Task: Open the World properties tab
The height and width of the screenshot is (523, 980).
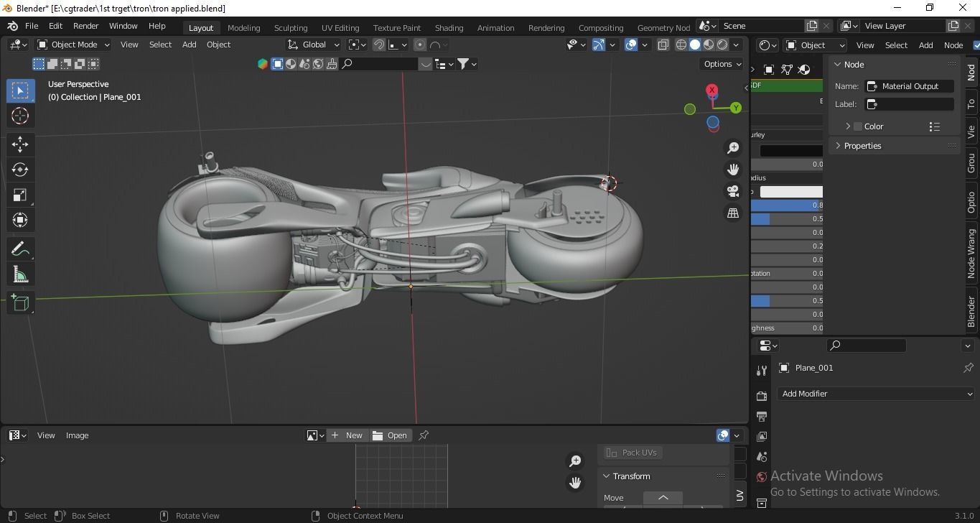Action: (762, 476)
